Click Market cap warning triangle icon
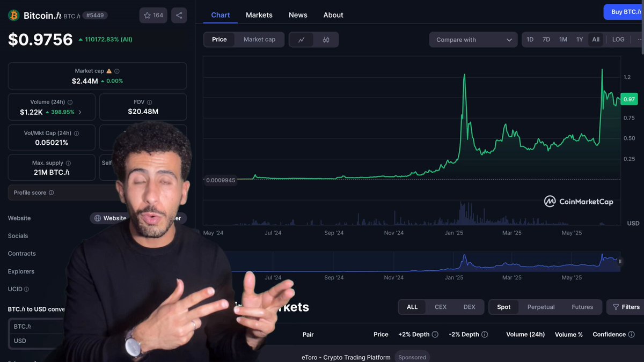 click(x=109, y=71)
